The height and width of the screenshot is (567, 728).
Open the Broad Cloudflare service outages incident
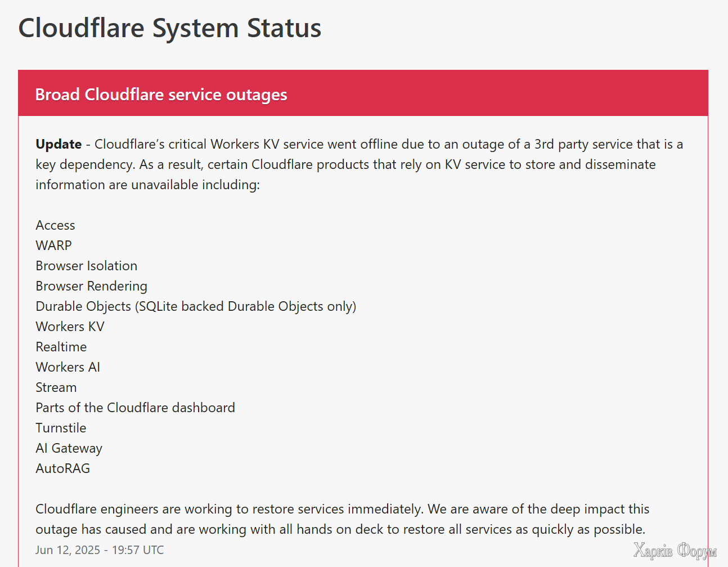pyautogui.click(x=161, y=94)
